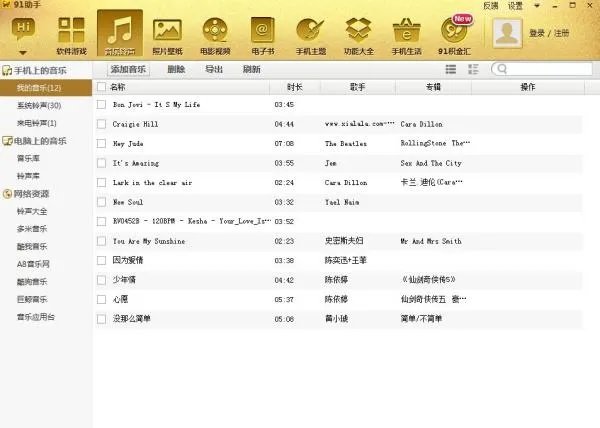Check Bon Jovi - It S My Life
600x428 pixels.
101,104
